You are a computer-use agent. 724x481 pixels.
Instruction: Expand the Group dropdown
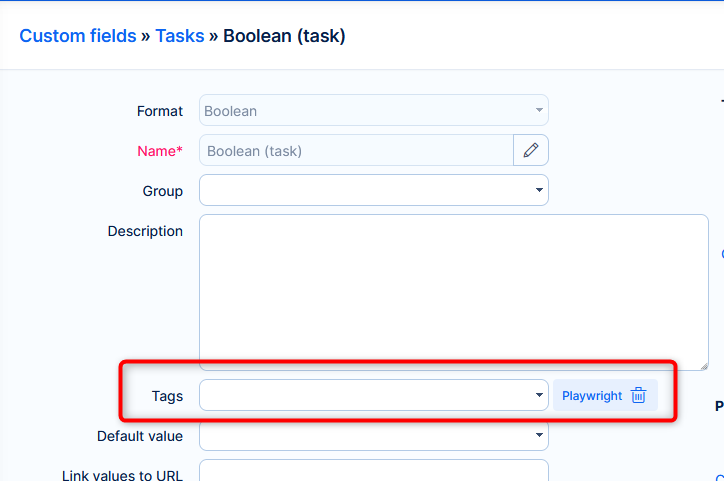tap(373, 190)
